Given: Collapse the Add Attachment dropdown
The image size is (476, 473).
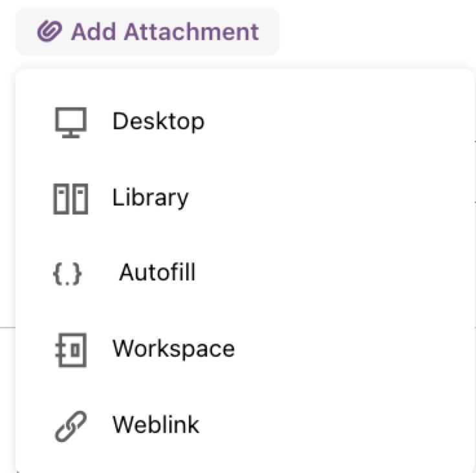Looking at the screenshot, I should 147,32.
